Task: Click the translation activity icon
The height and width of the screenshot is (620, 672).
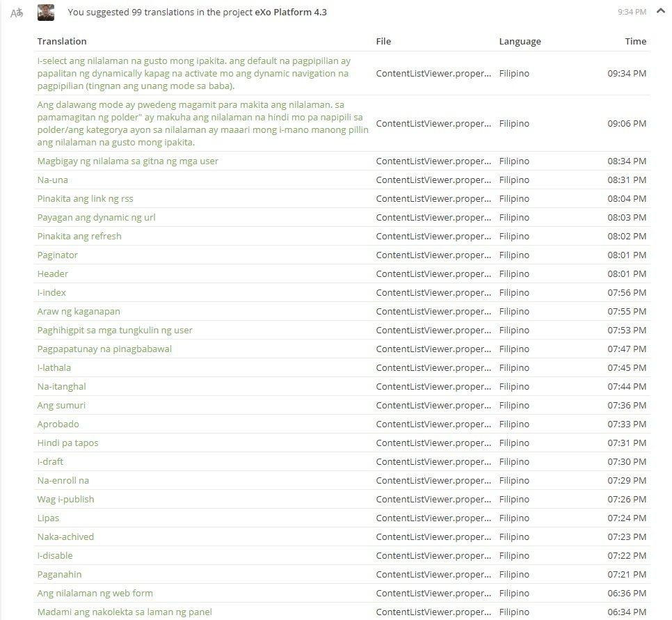Action: click(x=17, y=13)
